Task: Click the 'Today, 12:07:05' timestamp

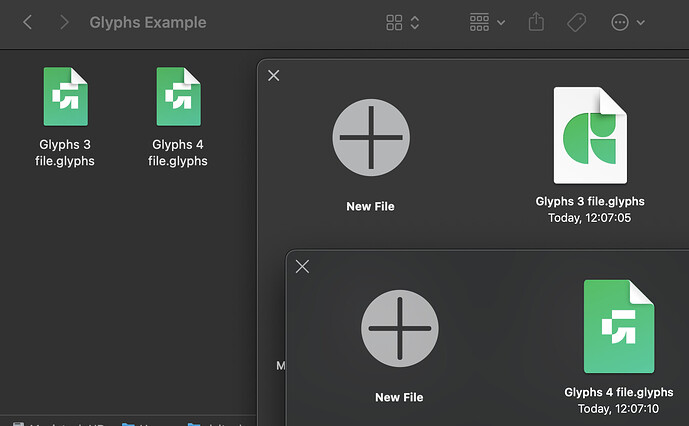Action: [x=590, y=218]
